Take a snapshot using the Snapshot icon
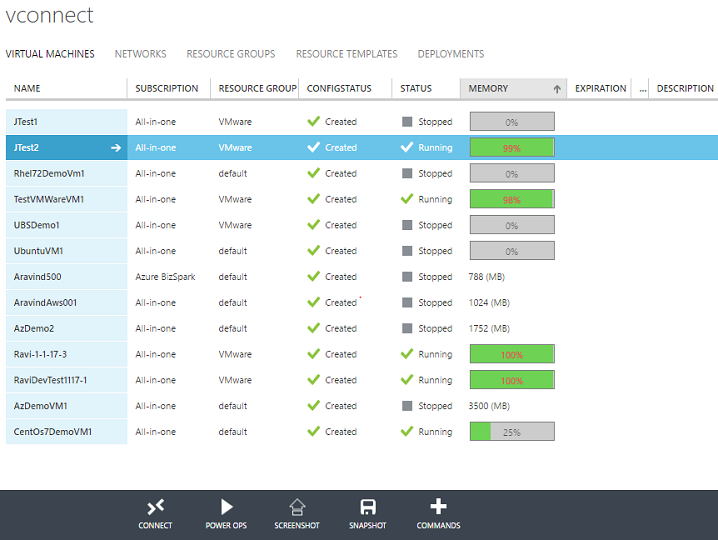The width and height of the screenshot is (718, 540). click(x=367, y=507)
